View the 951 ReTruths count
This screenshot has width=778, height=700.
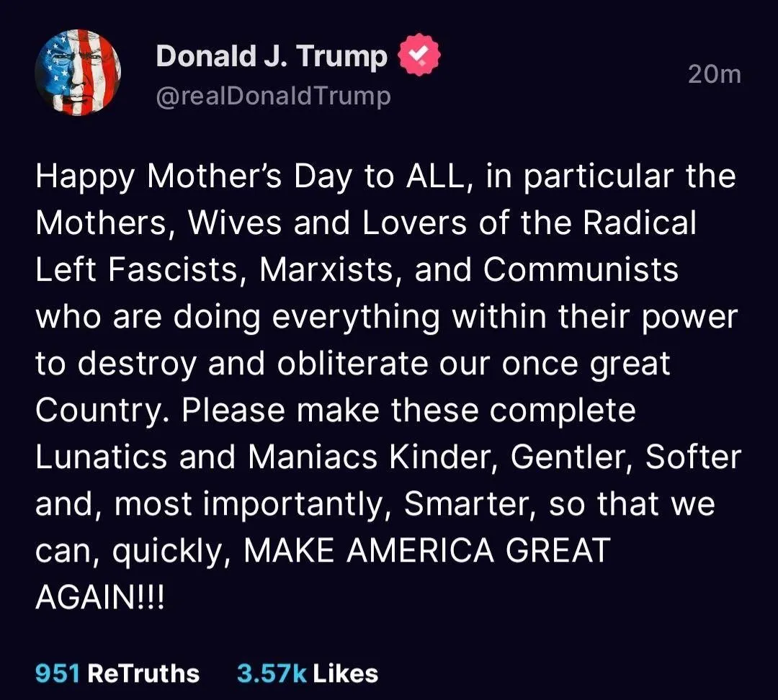click(x=117, y=673)
